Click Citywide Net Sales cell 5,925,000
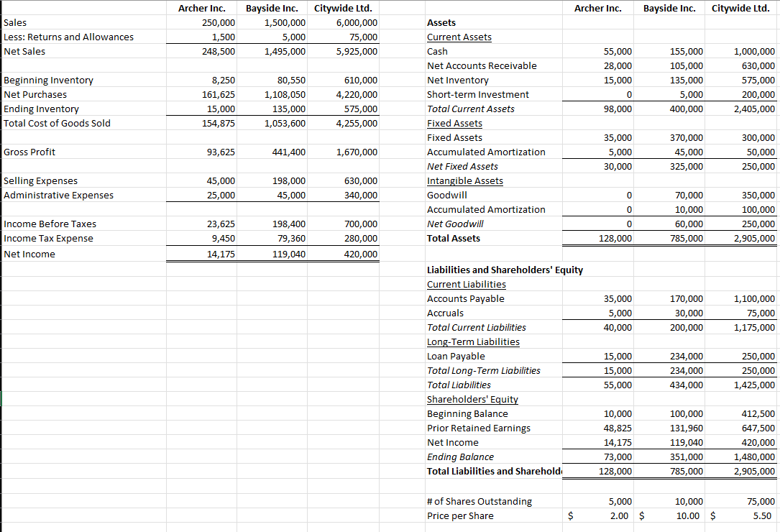Viewport: 780px width, 532px height. click(357, 51)
